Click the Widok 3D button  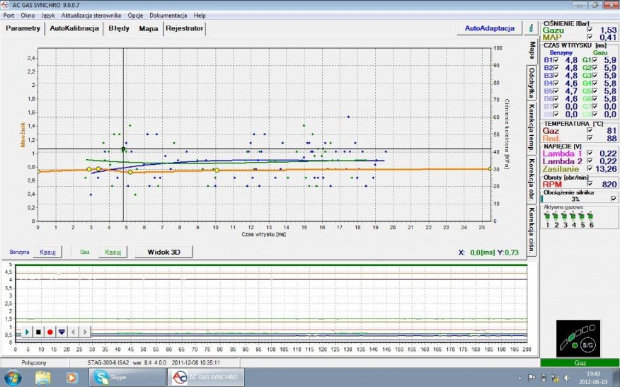pyautogui.click(x=164, y=252)
